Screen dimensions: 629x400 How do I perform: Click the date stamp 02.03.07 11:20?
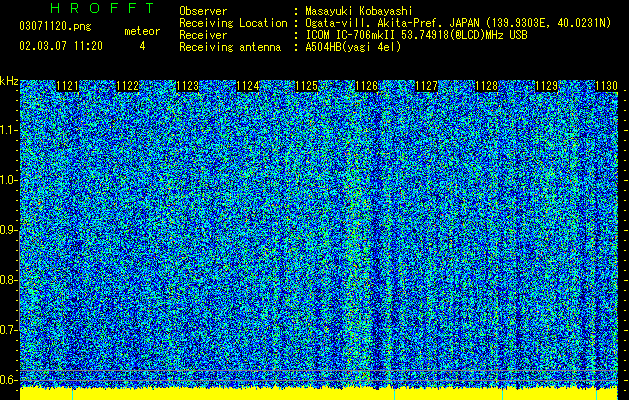[61, 46]
